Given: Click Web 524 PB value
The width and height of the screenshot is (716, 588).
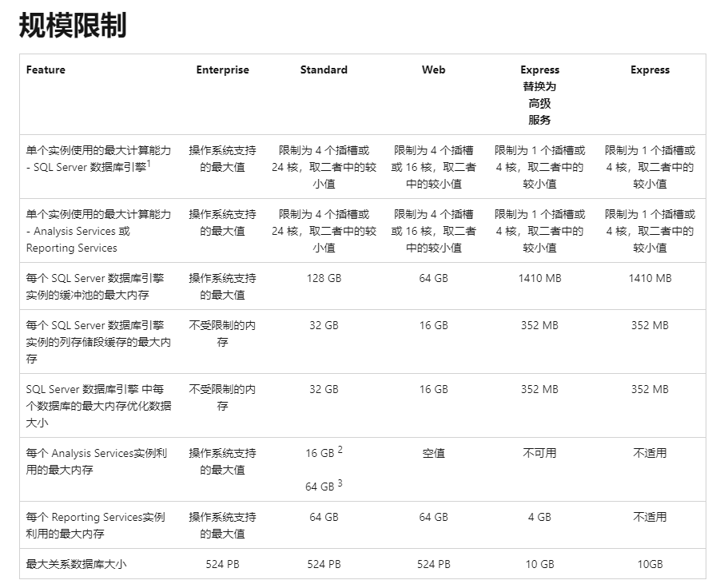Looking at the screenshot, I should tap(433, 564).
